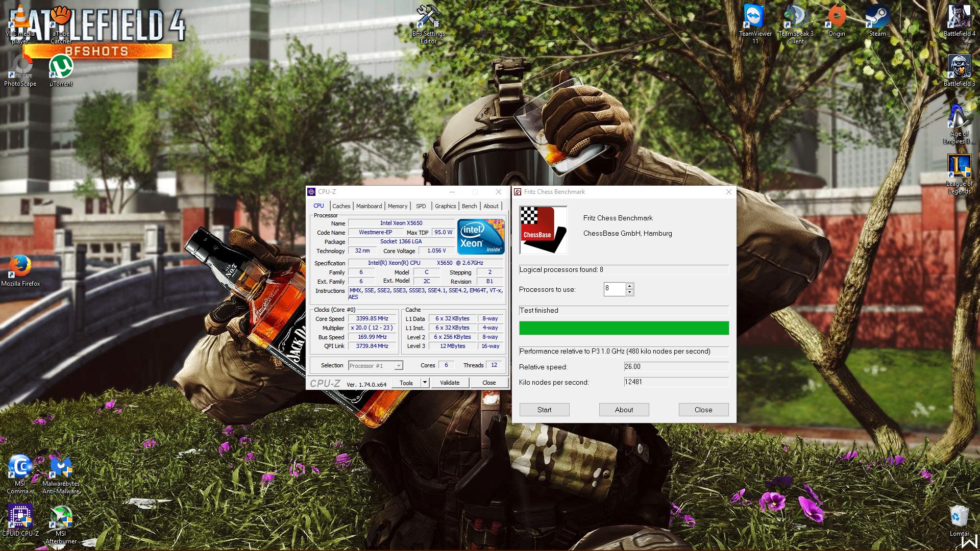Click the Kilo nodes per second value 12481
This screenshot has height=551, width=980.
[676, 382]
